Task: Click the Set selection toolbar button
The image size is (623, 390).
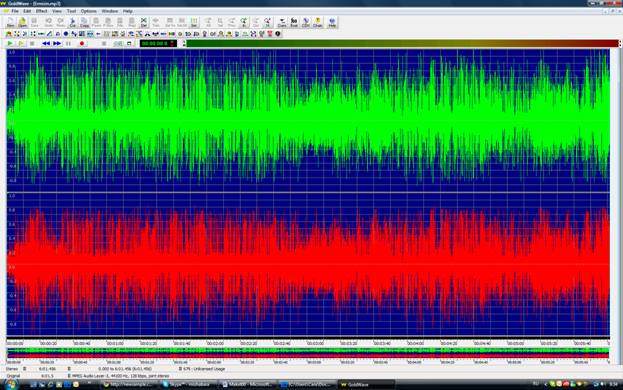Action: (x=194, y=22)
